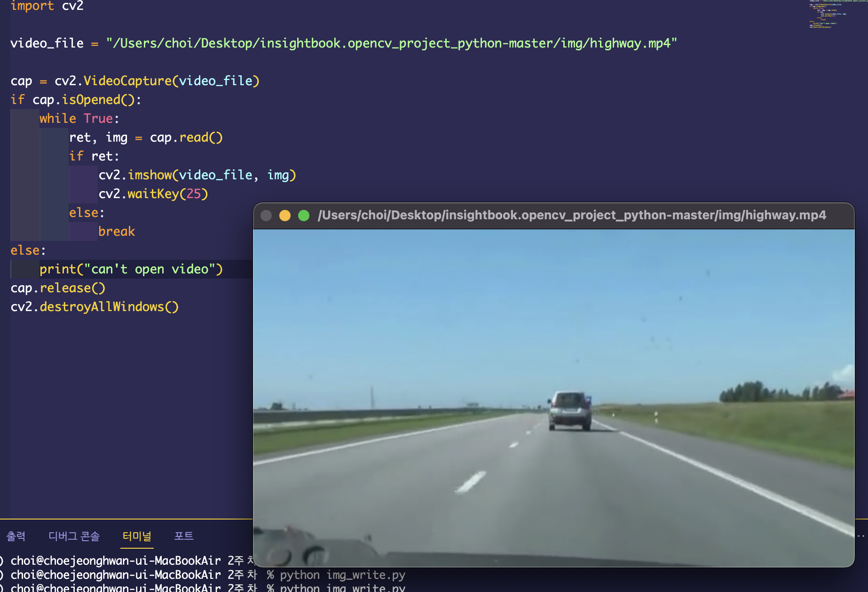Place cursor on while True line
This screenshot has width=868, height=592.
[79, 119]
